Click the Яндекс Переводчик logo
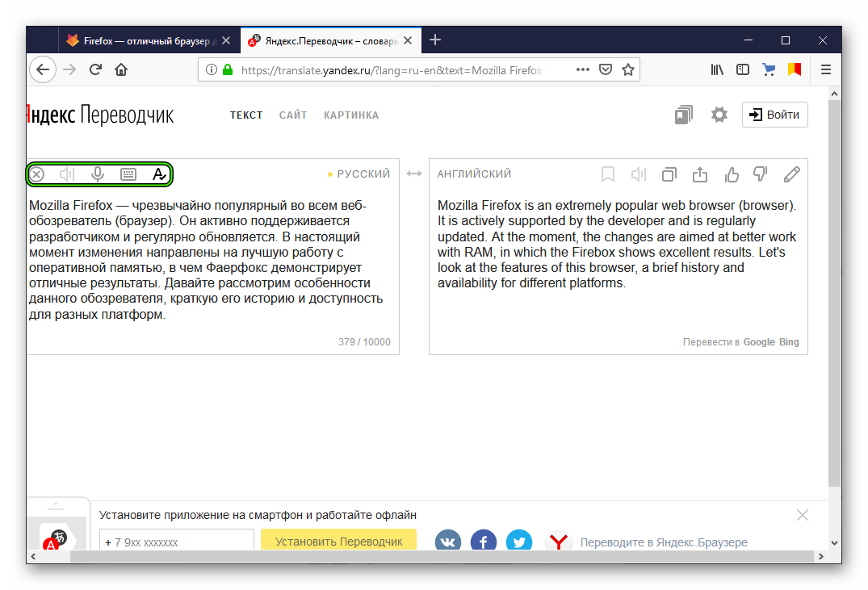The height and width of the screenshot is (590, 868). 100,115
